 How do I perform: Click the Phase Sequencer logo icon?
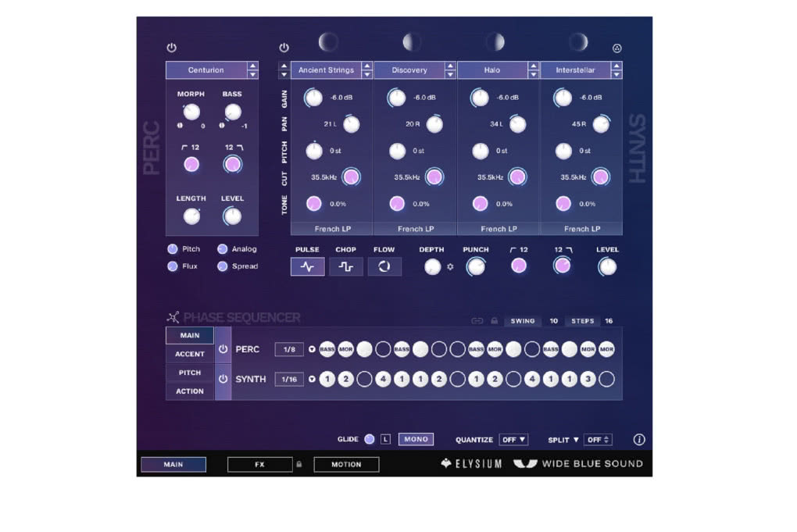click(173, 317)
